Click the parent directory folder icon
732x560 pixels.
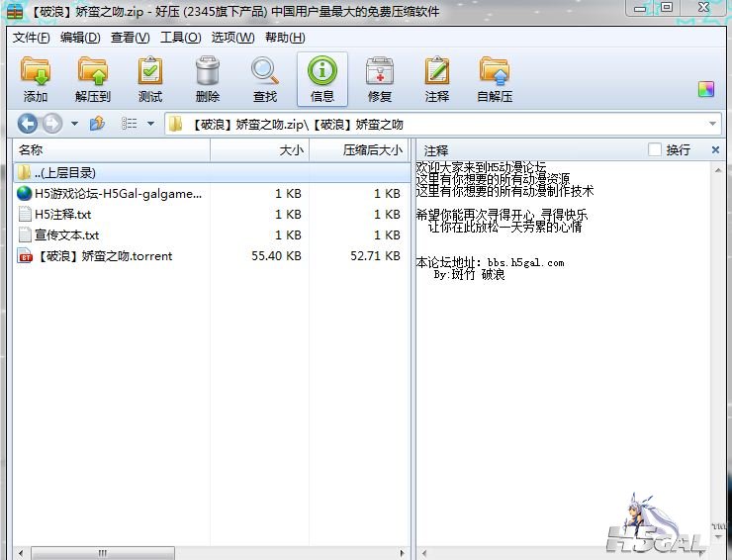[24, 172]
